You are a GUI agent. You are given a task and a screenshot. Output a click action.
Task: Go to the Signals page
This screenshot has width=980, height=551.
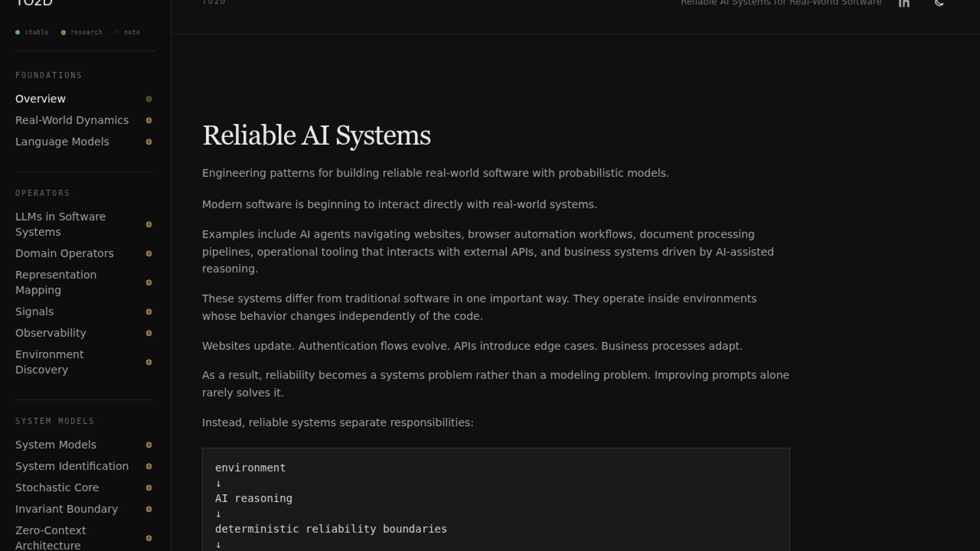(x=34, y=312)
